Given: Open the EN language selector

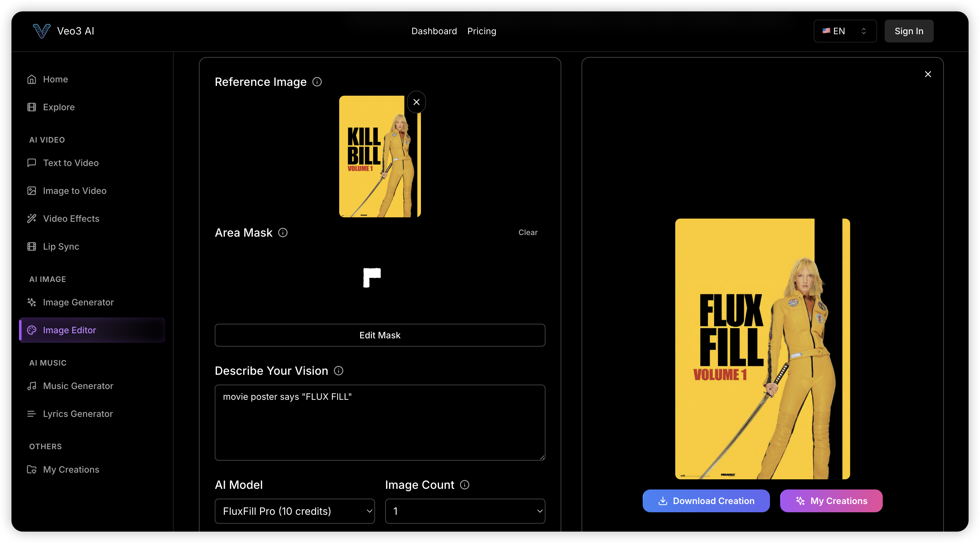Looking at the screenshot, I should coord(845,31).
